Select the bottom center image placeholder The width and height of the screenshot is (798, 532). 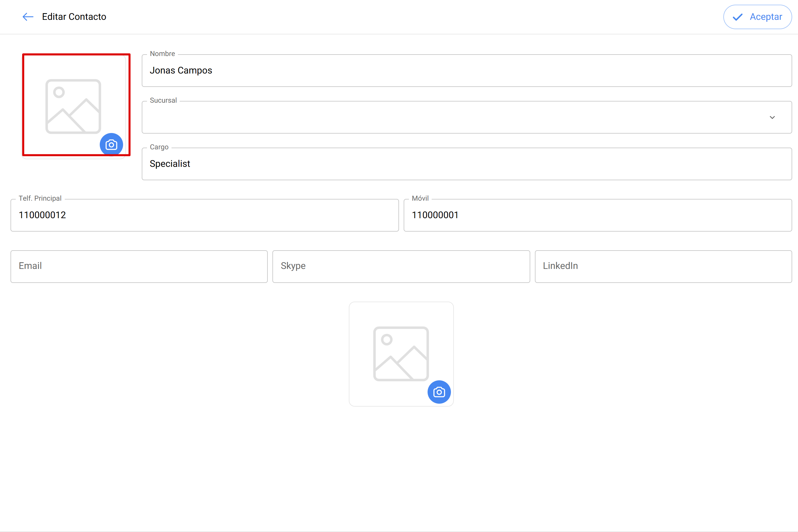pos(401,354)
